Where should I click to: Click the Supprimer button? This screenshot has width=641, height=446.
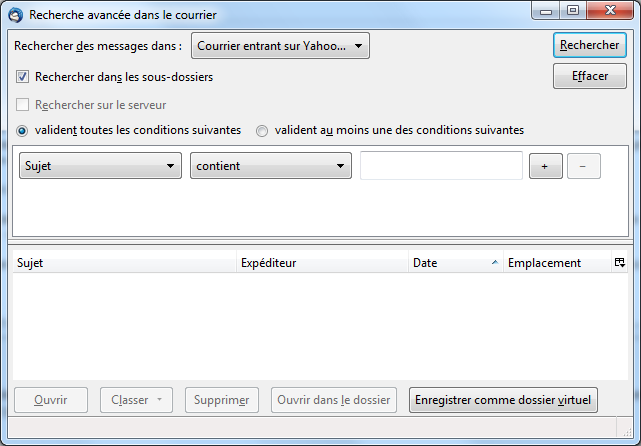222,400
